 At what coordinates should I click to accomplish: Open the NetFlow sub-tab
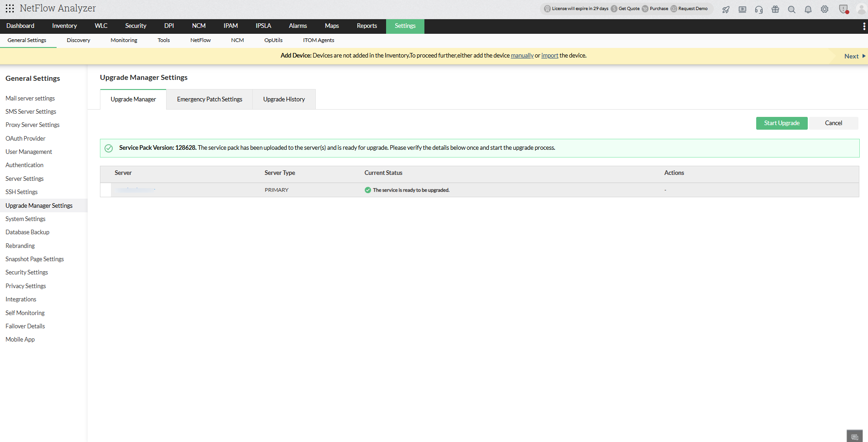[x=200, y=40]
